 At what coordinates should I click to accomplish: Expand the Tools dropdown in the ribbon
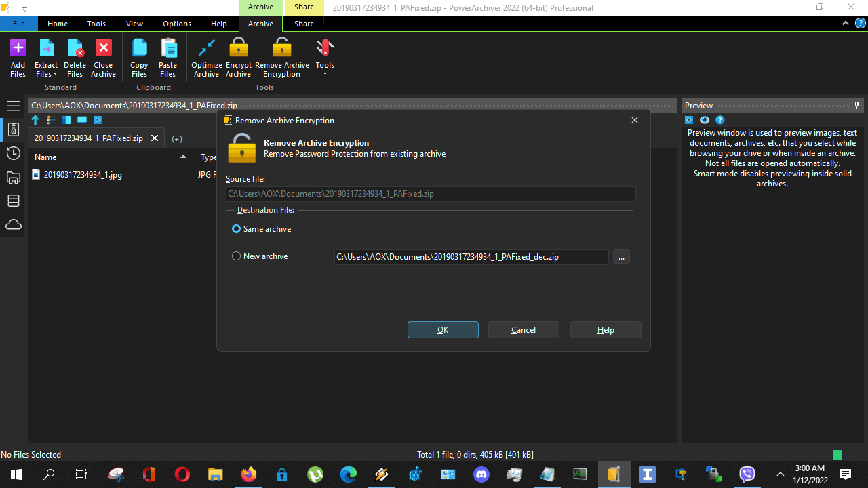325,75
